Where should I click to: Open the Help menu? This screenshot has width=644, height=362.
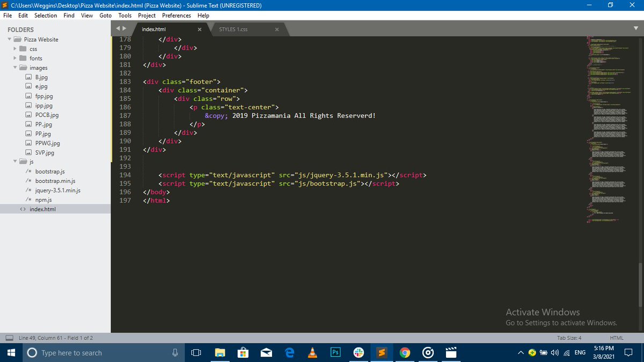click(203, 16)
